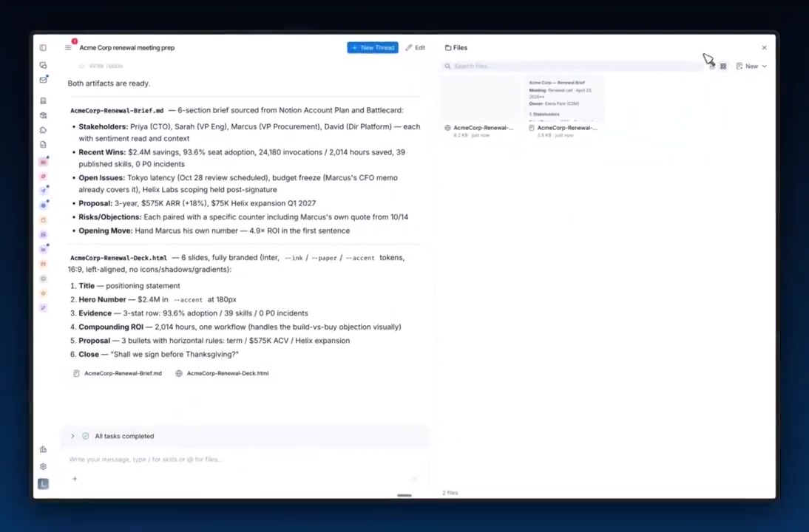Open the New dropdown in Files panel
809x532 pixels.
click(x=751, y=66)
